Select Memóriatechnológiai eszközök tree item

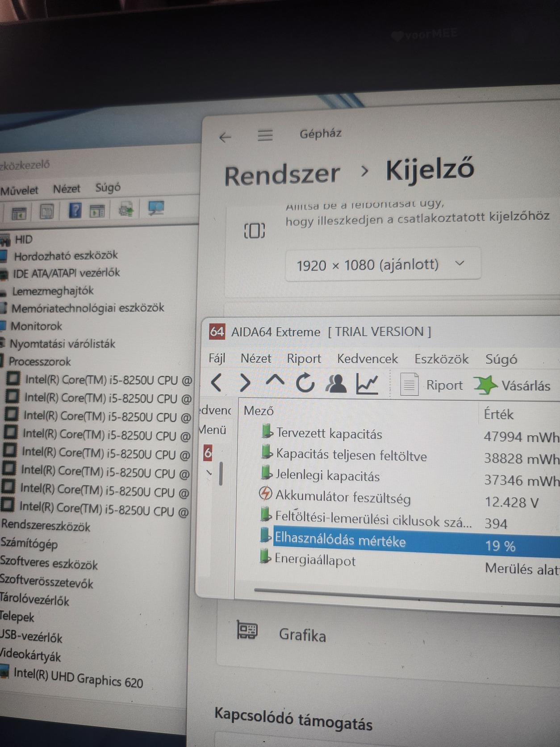click(88, 308)
